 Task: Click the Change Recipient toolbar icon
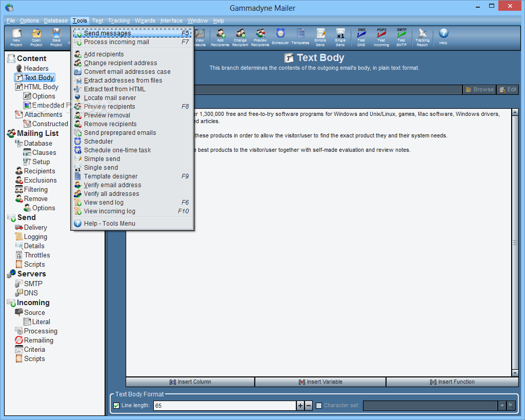pos(240,37)
